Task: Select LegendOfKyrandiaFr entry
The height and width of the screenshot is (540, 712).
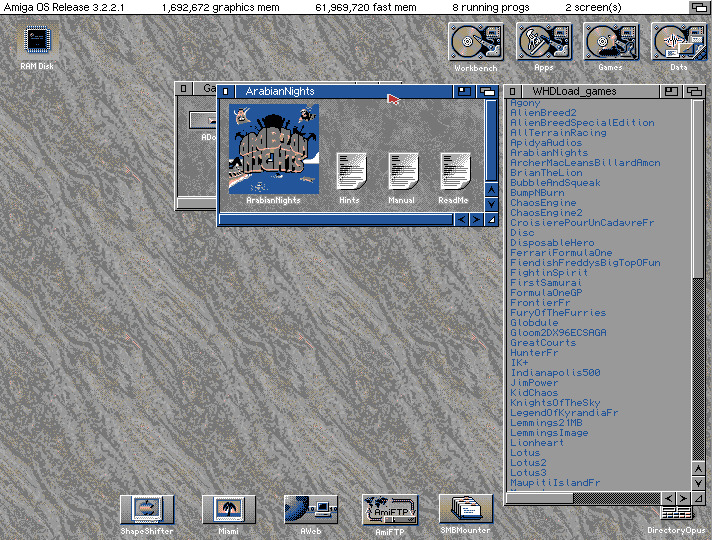Action: pos(564,412)
